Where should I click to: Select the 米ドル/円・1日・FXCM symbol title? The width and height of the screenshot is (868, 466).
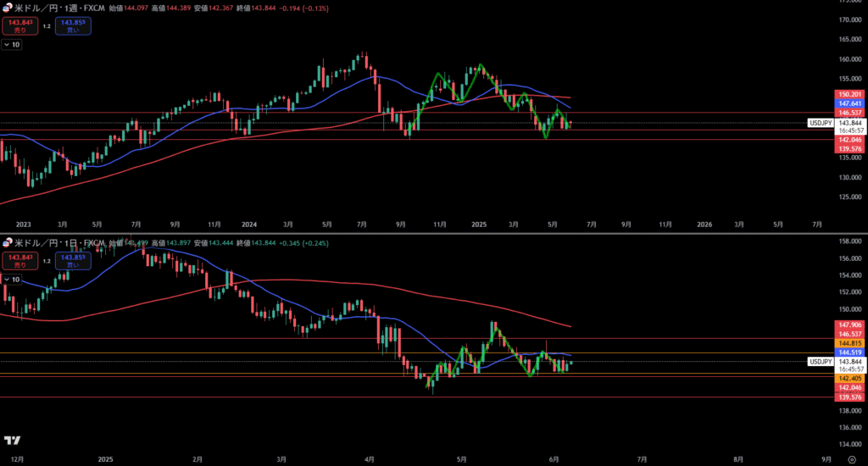pos(60,243)
